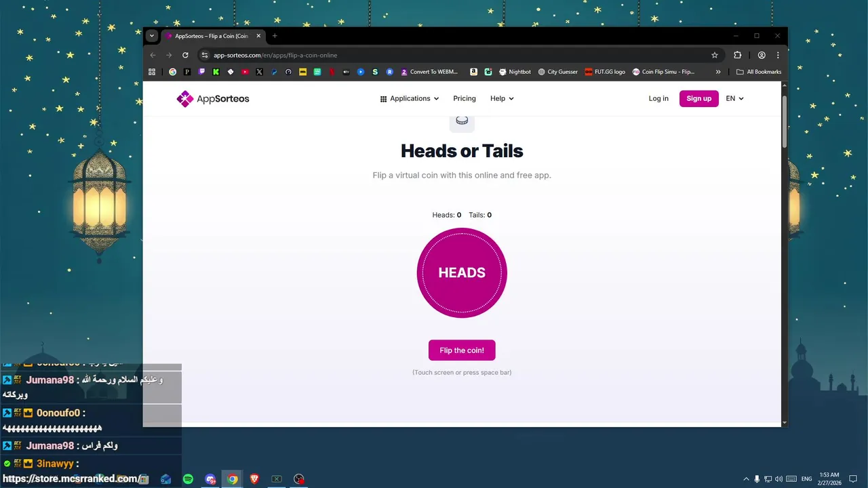Open OBS Studio from the taskbar

[298, 479]
